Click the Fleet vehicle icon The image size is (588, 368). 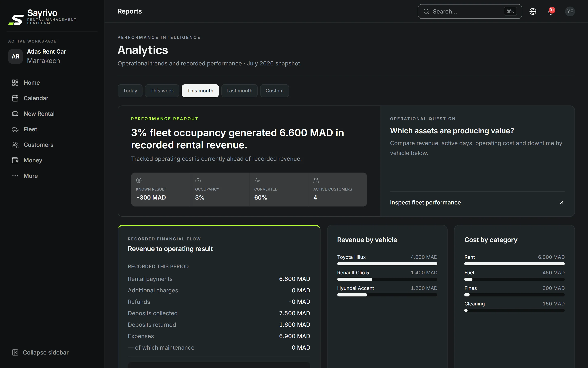[15, 129]
